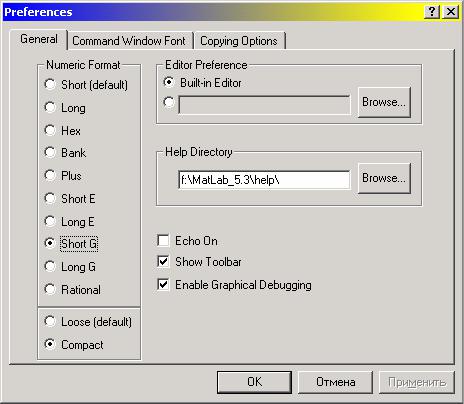464x404 pixels.
Task: Open the Copying Options tab
Action: click(239, 41)
